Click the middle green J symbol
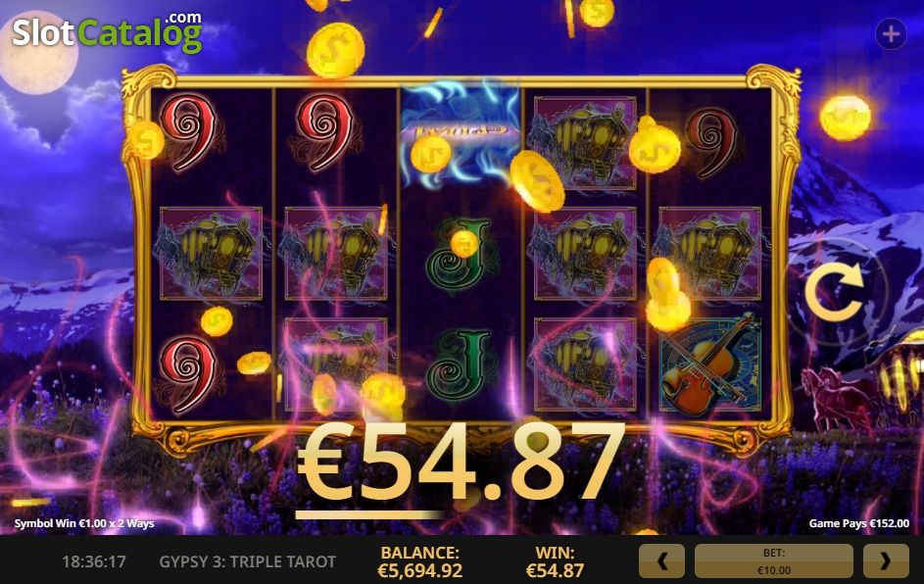 point(460,254)
